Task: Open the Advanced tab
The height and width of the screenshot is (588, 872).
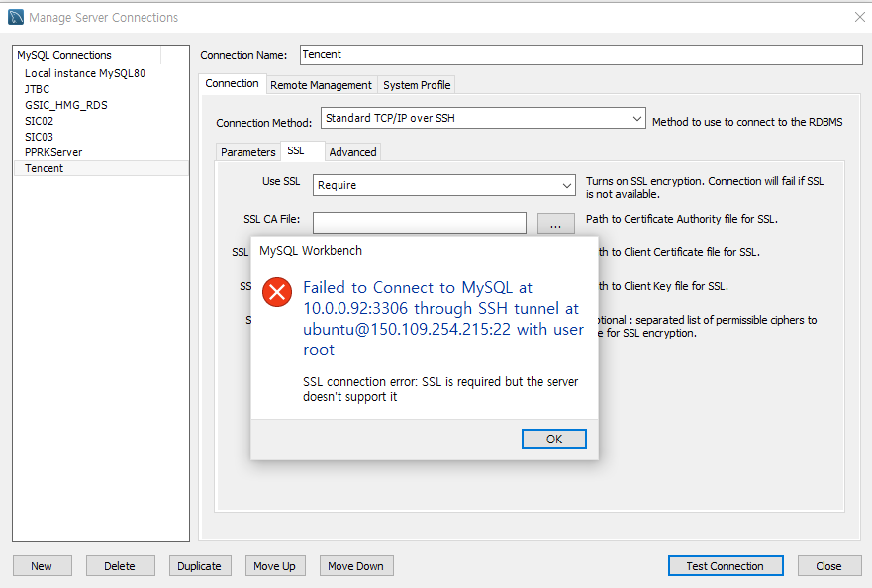Action: [352, 152]
